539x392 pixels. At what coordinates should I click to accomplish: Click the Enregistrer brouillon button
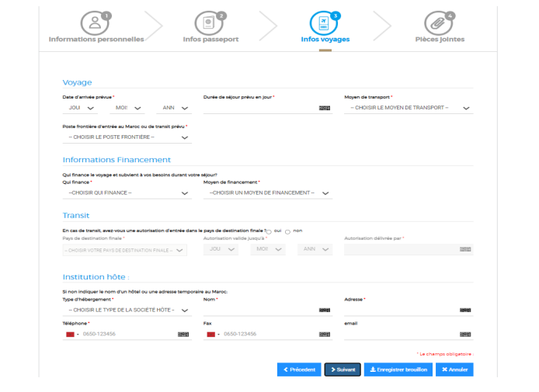point(397,369)
